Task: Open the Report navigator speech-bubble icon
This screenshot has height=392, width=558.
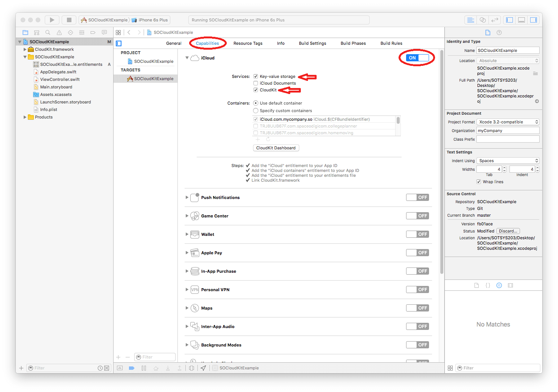Action: (x=104, y=32)
